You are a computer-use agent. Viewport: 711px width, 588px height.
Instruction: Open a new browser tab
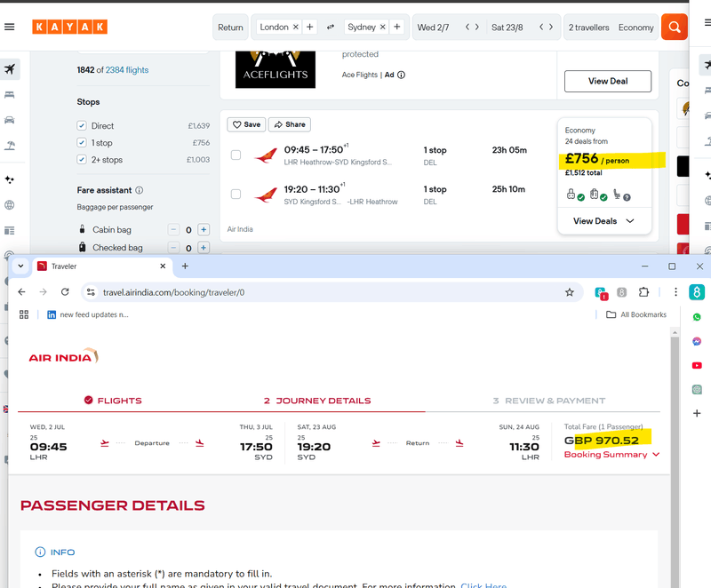[185, 266]
